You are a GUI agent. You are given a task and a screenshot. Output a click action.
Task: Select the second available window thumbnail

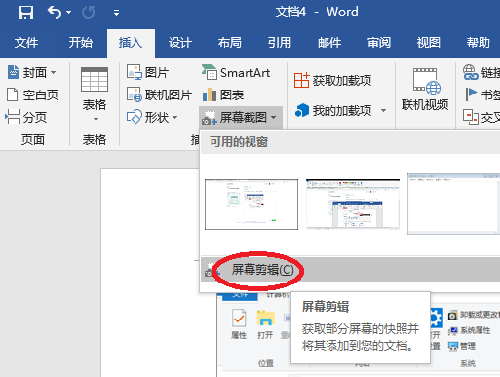point(353,204)
